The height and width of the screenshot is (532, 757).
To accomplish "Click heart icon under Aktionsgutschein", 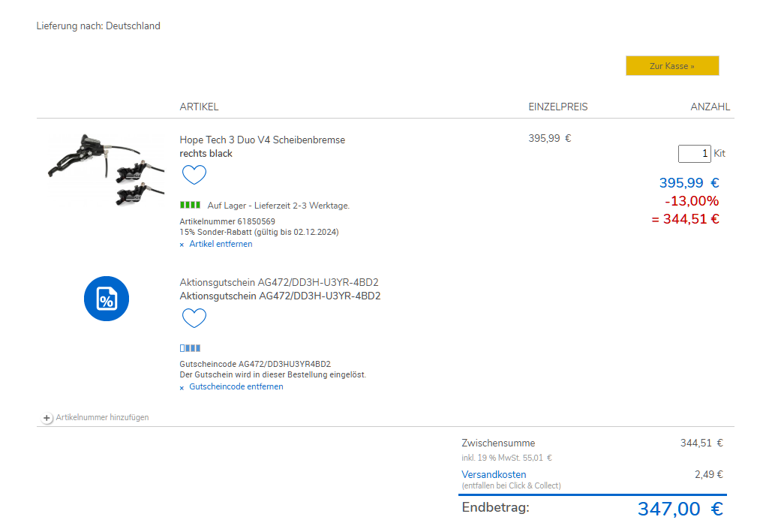I will click(194, 318).
